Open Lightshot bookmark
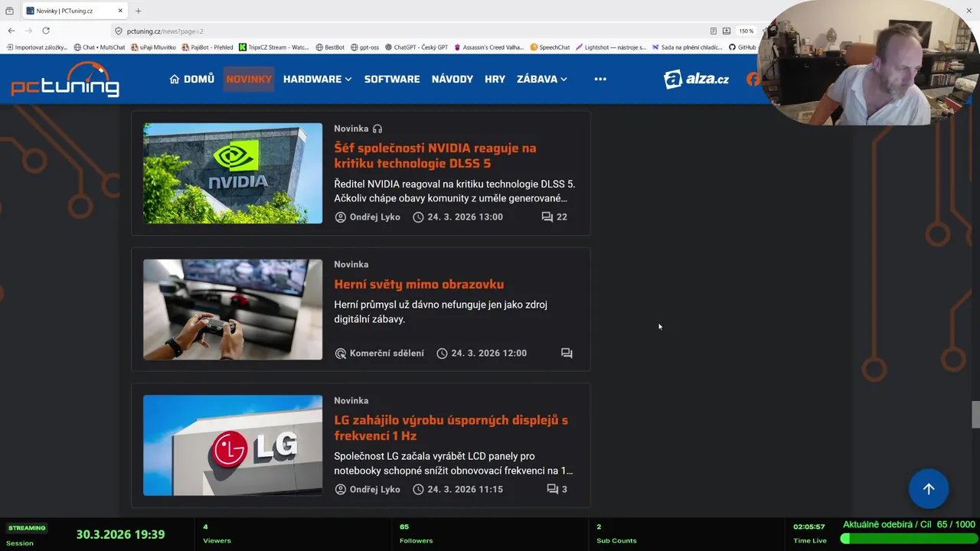Viewport: 980px width, 551px height. pos(611,47)
